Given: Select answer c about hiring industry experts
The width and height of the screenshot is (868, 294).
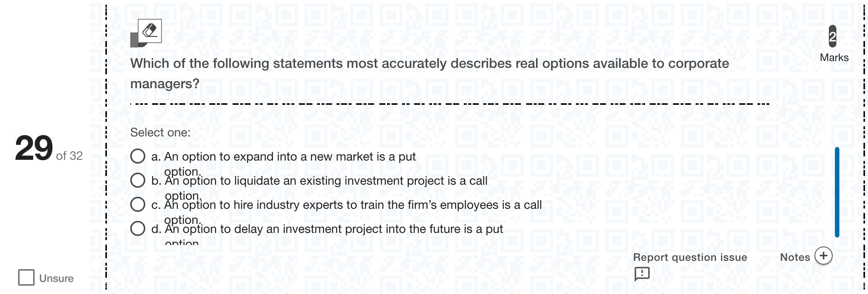Looking at the screenshot, I should click(138, 204).
